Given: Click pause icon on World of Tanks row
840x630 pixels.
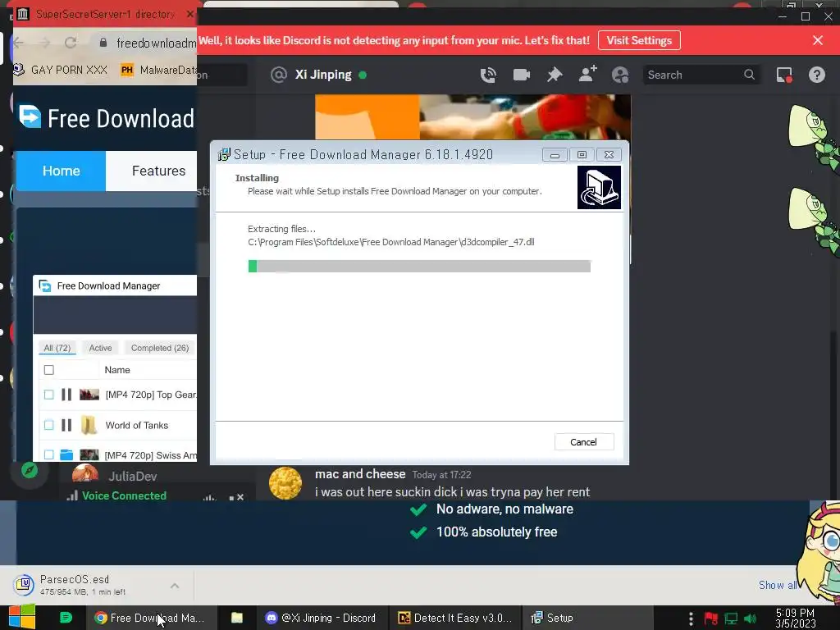Looking at the screenshot, I should click(x=66, y=426).
